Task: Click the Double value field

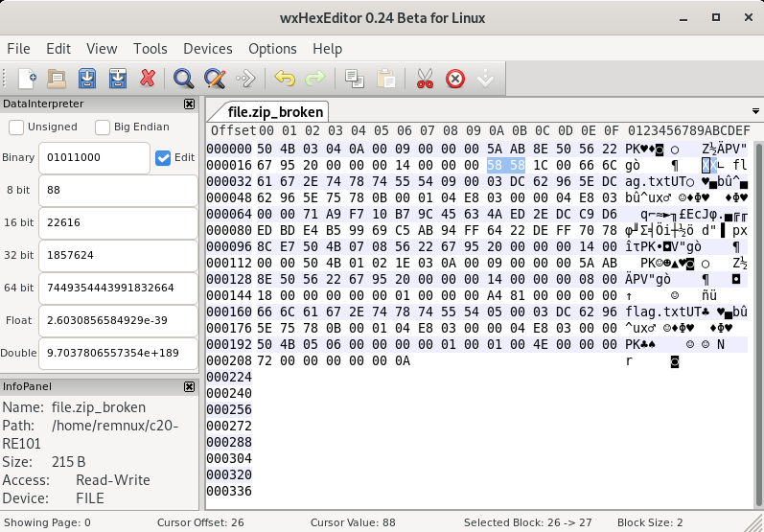Action: 118,353
